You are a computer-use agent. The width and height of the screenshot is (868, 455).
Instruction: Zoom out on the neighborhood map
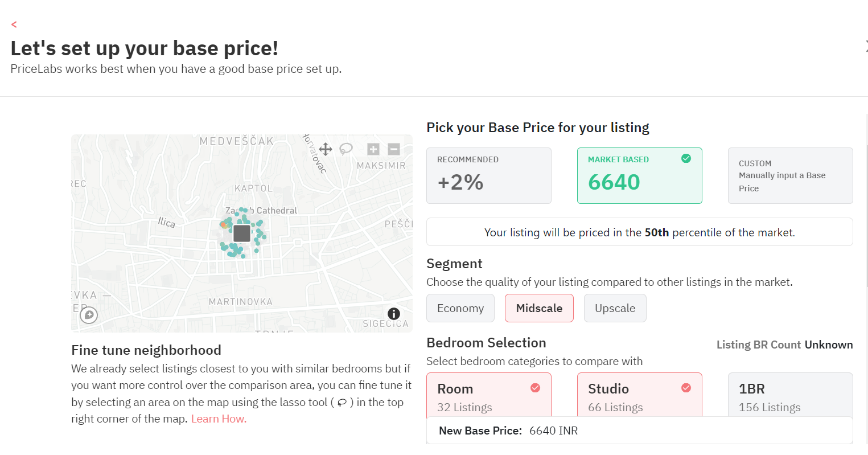point(394,149)
